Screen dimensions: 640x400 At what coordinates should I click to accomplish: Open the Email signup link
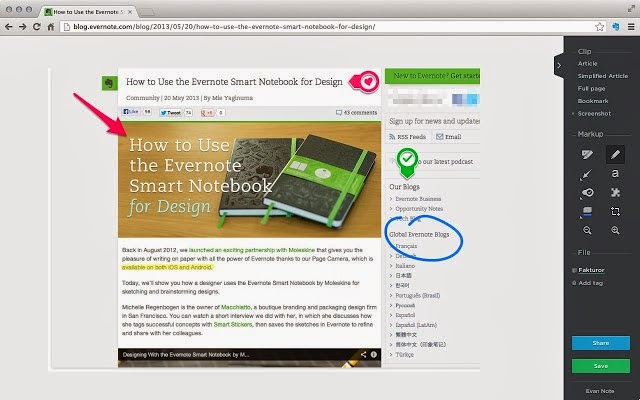pyautogui.click(x=449, y=137)
